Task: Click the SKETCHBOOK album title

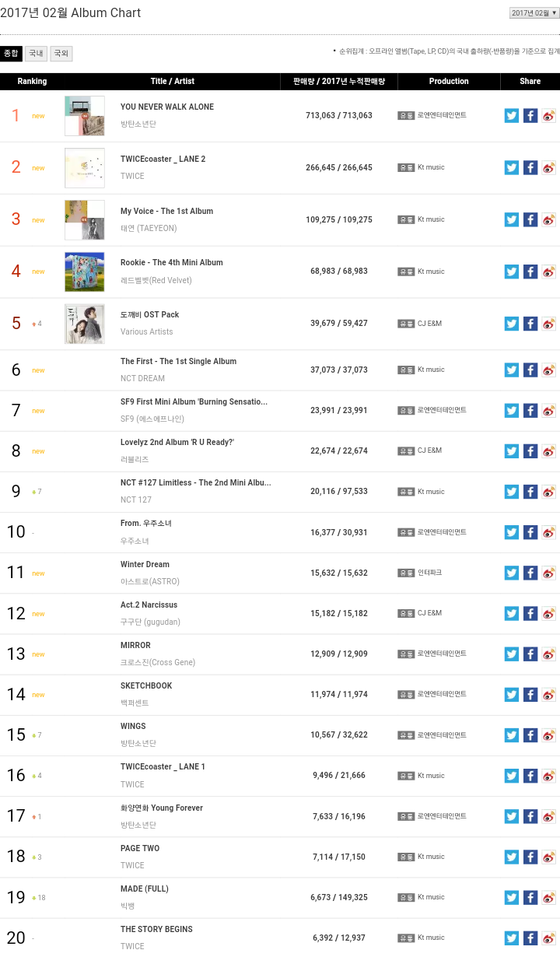Action: pos(146,686)
